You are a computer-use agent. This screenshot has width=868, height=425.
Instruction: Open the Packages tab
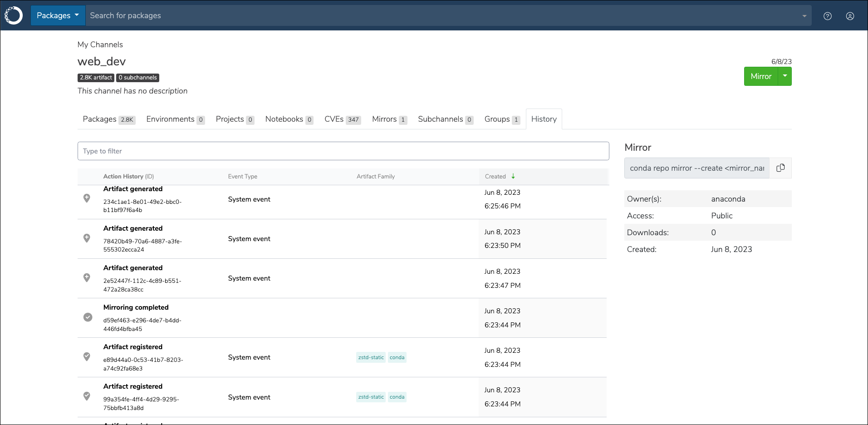tap(109, 119)
